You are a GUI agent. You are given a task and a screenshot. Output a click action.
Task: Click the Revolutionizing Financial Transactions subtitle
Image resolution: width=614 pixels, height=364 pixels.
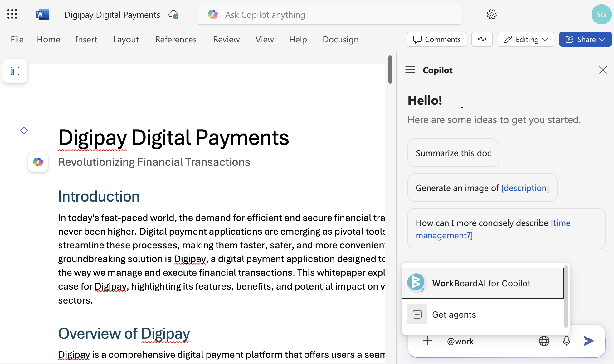154,162
